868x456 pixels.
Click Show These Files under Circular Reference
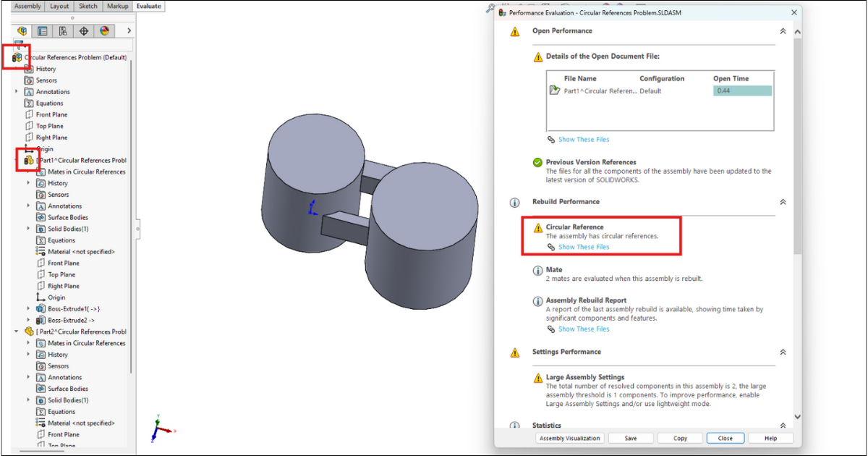(x=584, y=247)
